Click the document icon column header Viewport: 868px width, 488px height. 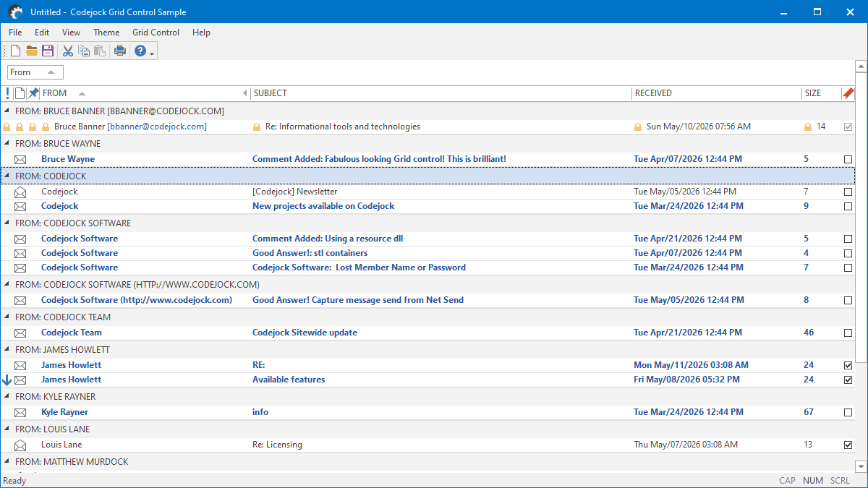click(20, 93)
